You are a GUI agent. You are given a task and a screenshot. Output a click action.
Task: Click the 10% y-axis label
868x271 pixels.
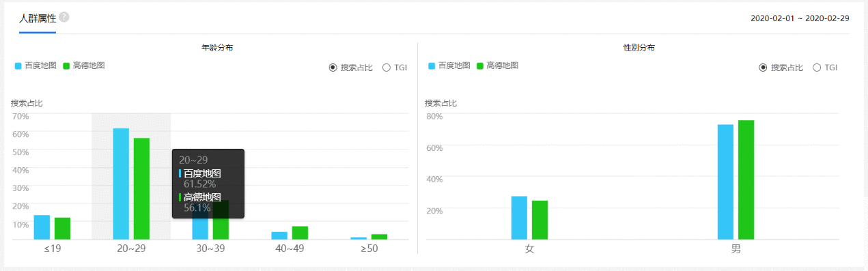pyautogui.click(x=20, y=224)
